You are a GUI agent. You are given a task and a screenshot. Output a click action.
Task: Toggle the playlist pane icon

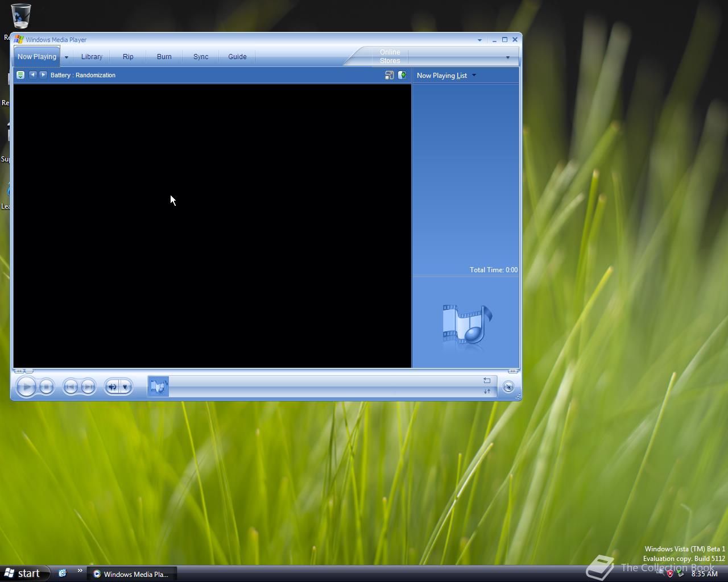[x=402, y=75]
